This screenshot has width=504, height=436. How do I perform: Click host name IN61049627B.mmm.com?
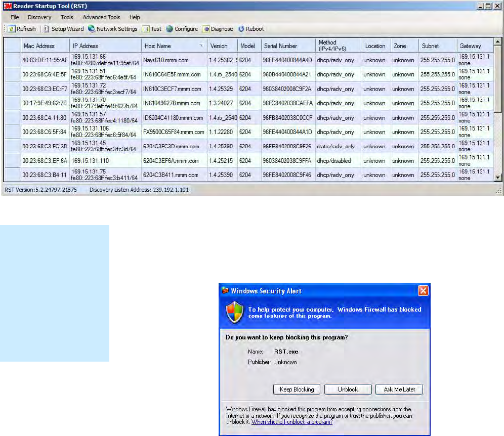[172, 103]
